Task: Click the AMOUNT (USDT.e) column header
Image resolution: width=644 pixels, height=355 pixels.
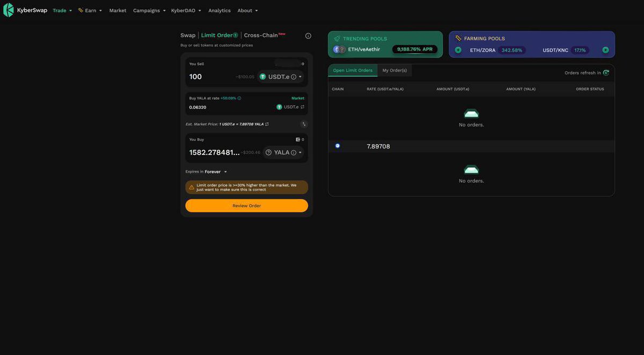Action: click(x=453, y=89)
